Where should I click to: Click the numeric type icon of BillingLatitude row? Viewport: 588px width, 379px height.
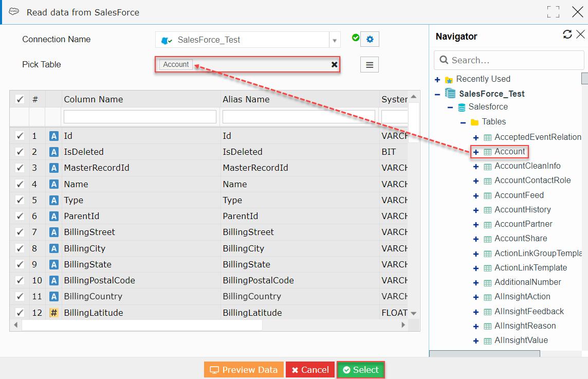pos(54,313)
